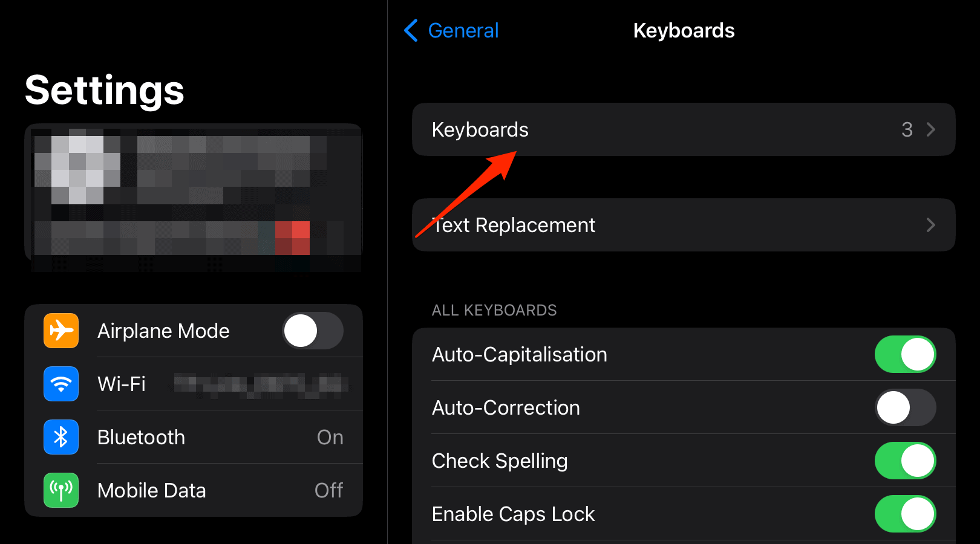Expand Text Replacement via its chevron

pos(931,225)
